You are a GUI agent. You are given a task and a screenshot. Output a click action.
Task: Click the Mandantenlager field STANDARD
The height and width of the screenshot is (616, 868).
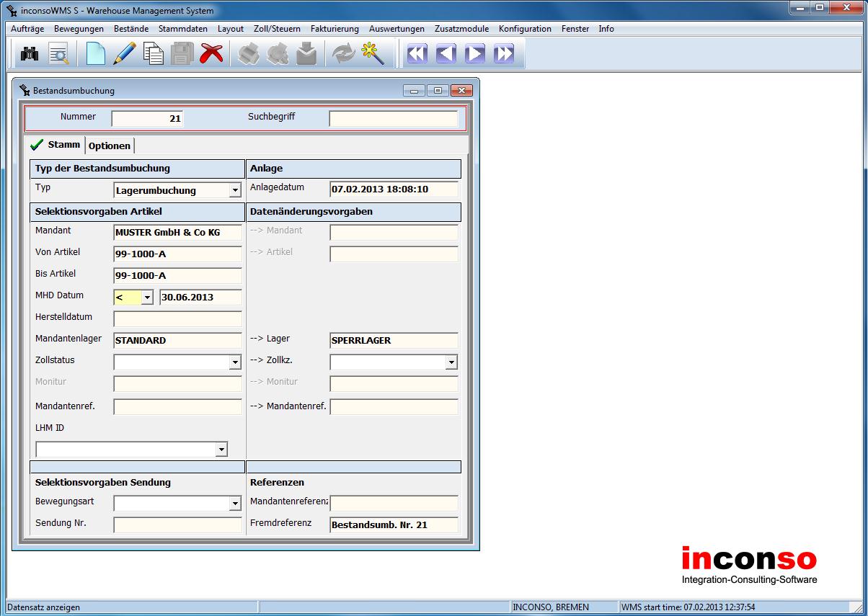click(x=178, y=340)
